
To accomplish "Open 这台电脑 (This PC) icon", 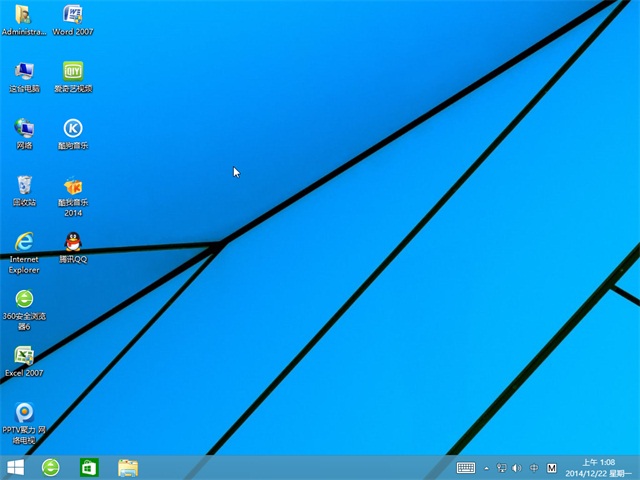I will 24,72.
